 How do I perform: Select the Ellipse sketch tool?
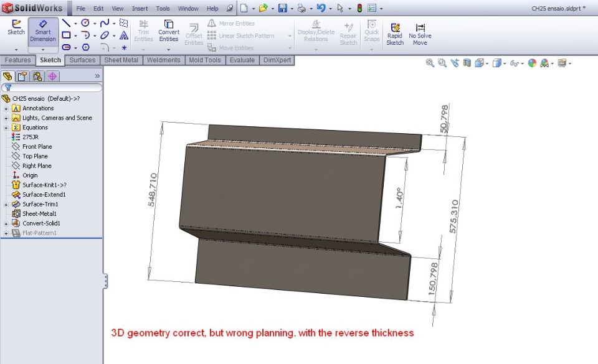[x=105, y=35]
